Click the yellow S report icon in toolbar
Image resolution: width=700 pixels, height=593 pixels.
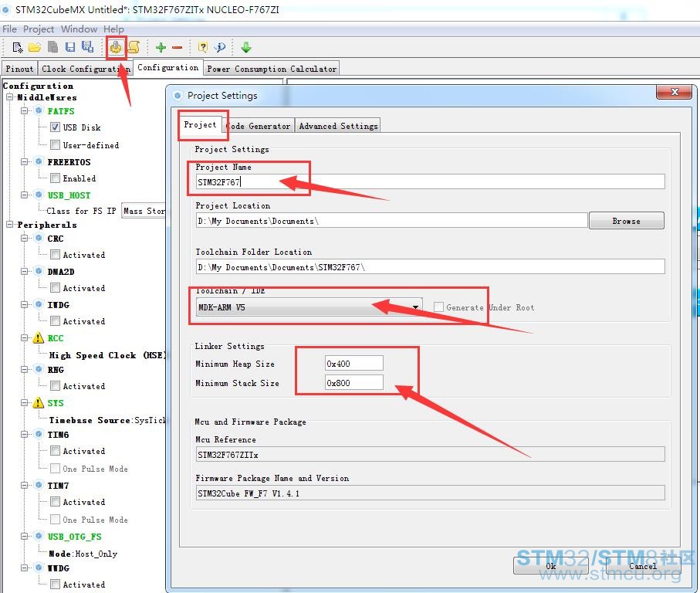pos(134,47)
